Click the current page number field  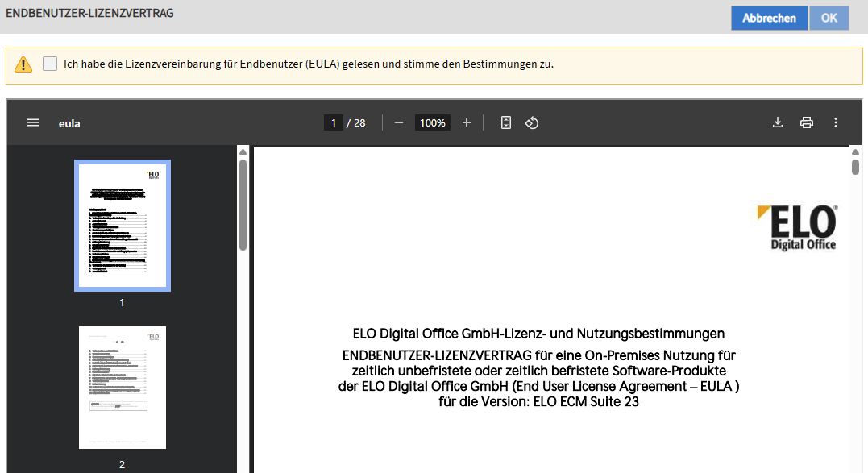click(x=333, y=122)
